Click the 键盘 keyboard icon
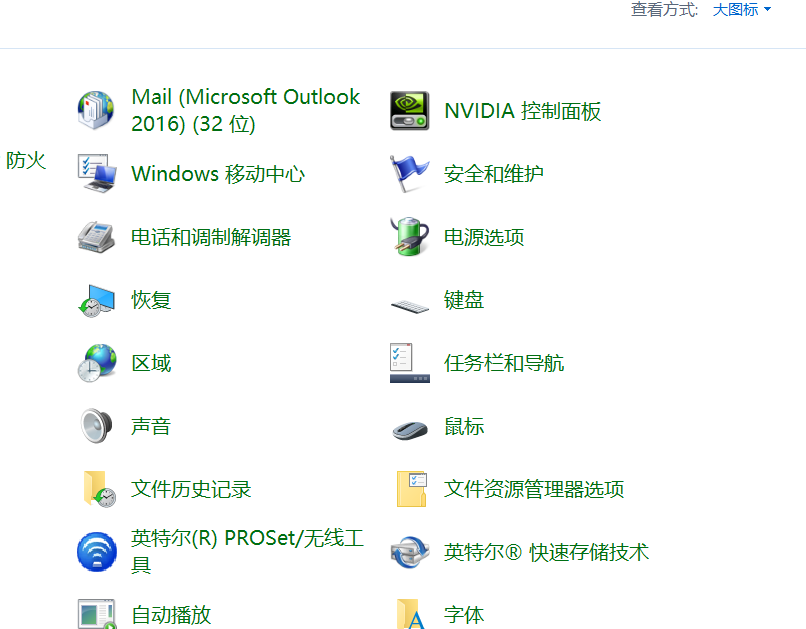Screen dimensions: 806x629 pos(409,302)
